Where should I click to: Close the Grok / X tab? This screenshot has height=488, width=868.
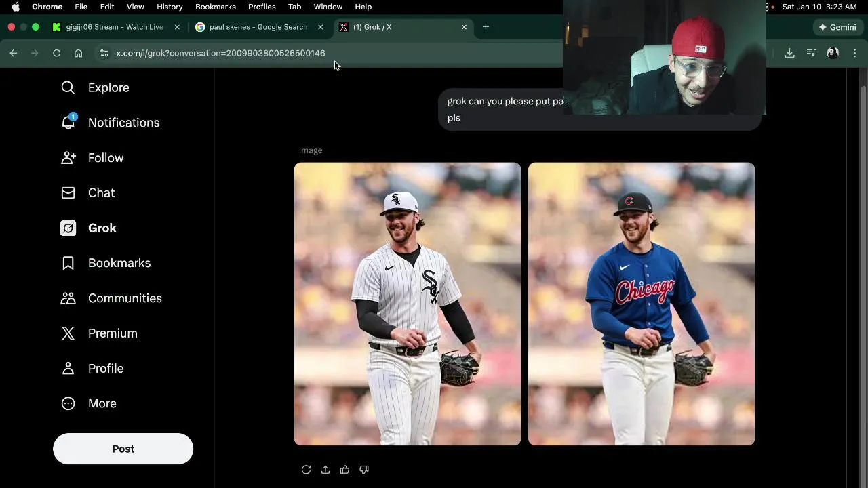(464, 27)
